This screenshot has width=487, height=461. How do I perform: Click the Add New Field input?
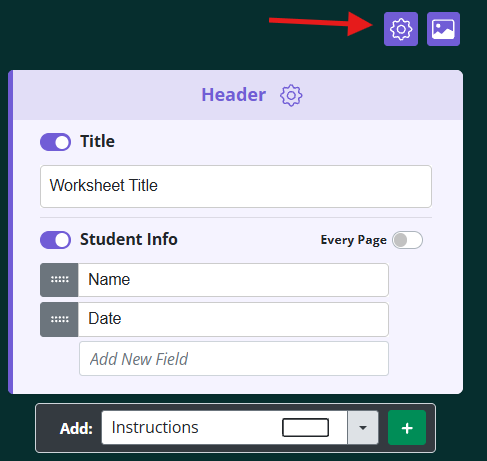[x=234, y=359]
